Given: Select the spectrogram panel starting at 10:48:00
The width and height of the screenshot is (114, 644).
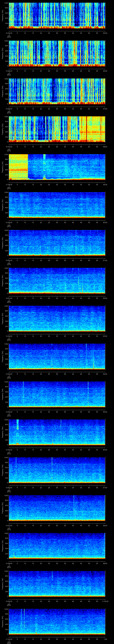Looking at the screenshot, I should point(57,167).
